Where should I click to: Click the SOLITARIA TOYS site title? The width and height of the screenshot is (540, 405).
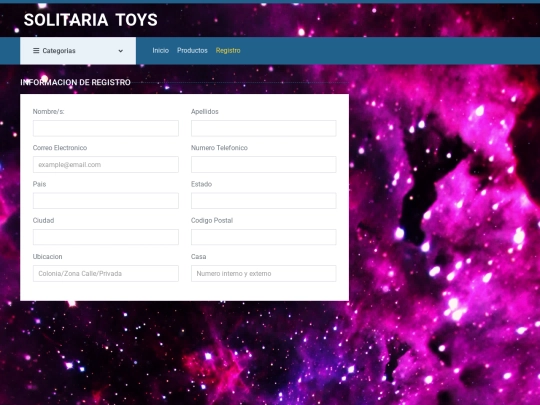[x=91, y=20]
